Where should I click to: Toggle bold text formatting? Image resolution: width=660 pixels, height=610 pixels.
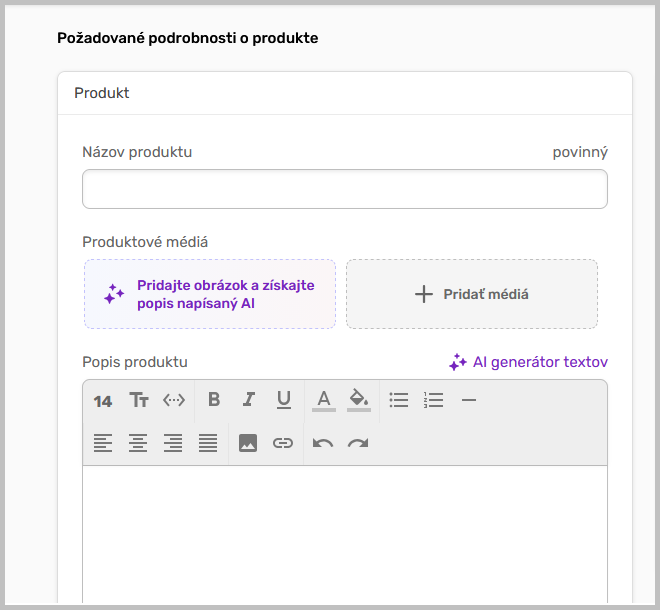point(214,400)
